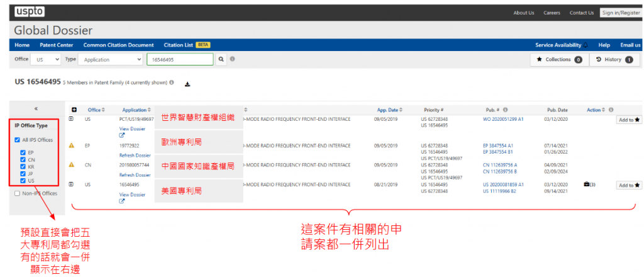
Task: Sort by the App. Date column
Action: pyautogui.click(x=390, y=110)
